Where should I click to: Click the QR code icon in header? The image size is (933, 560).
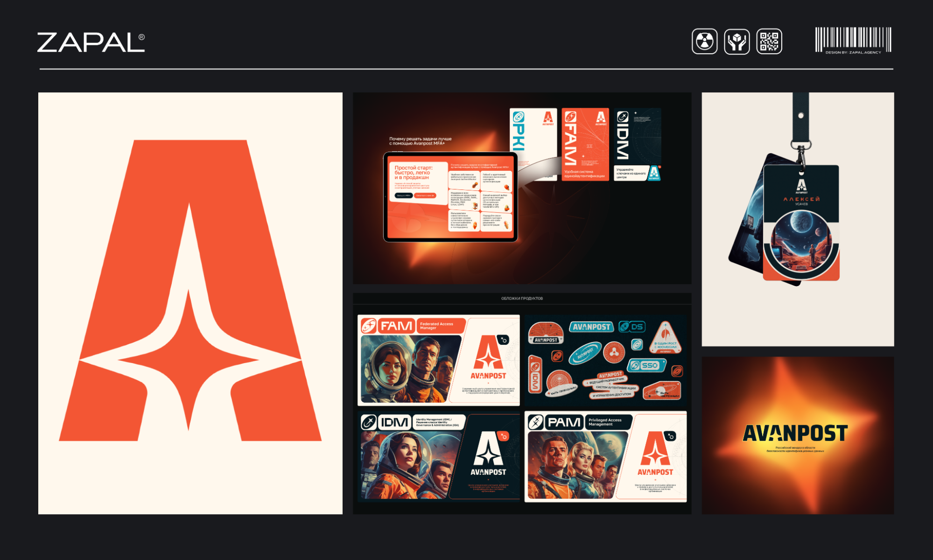pyautogui.click(x=769, y=42)
